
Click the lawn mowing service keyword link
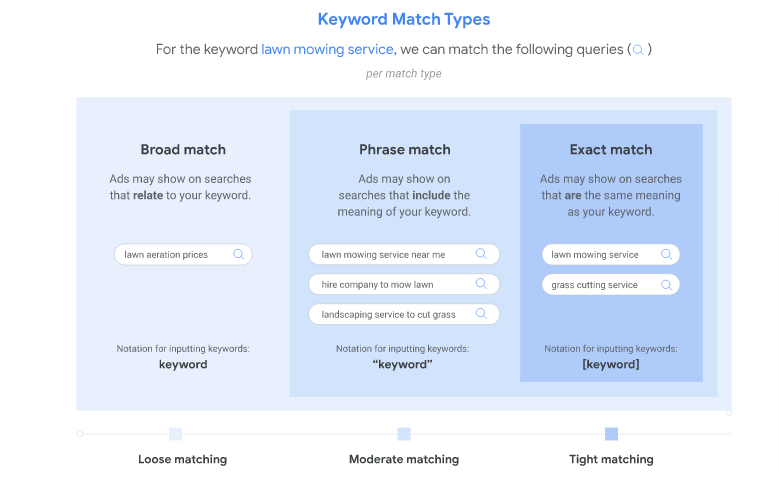(x=327, y=49)
